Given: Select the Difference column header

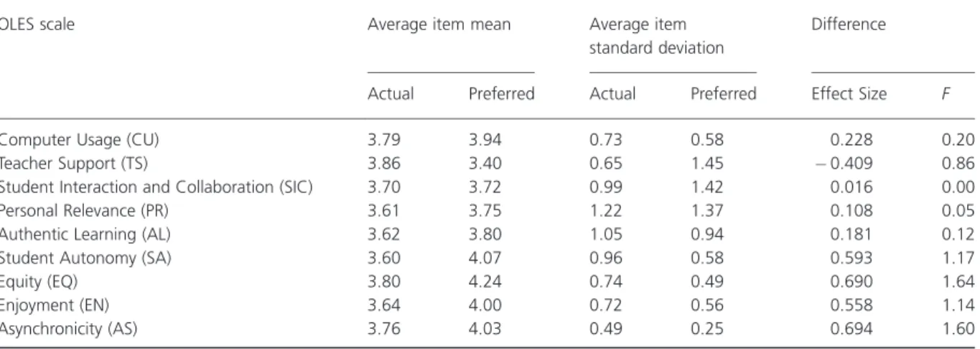Looking at the screenshot, I should pos(841,25).
